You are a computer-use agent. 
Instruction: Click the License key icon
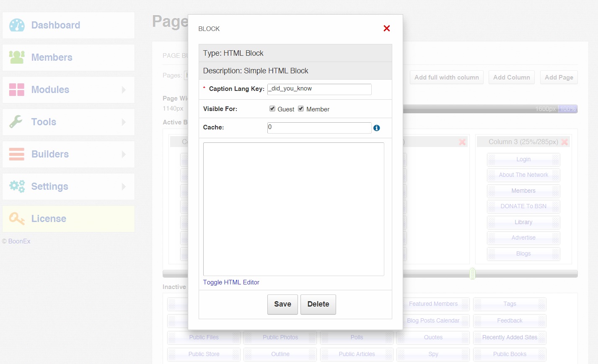click(x=17, y=219)
